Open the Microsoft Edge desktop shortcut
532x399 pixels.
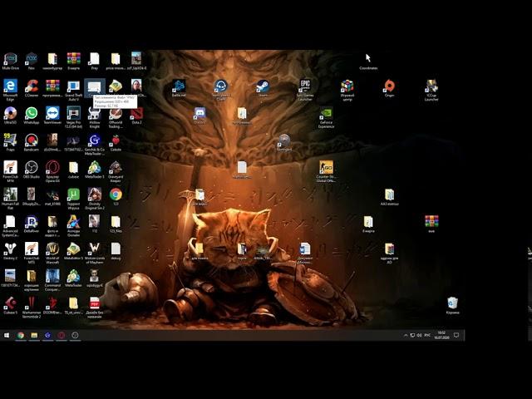pyautogui.click(x=10, y=86)
